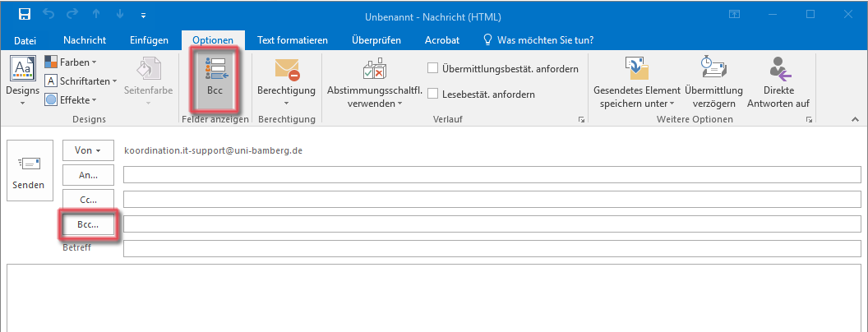
Task: Open the Berechtigung envelope icon
Action: [x=287, y=68]
